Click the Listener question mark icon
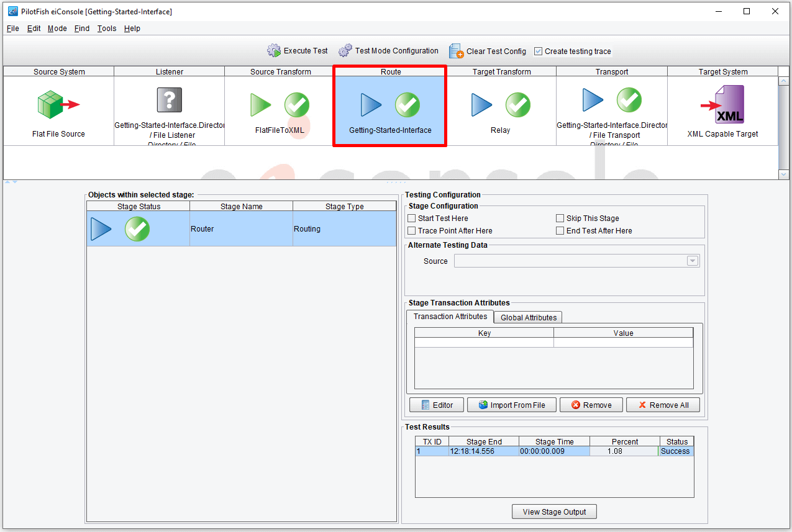The width and height of the screenshot is (792, 532). pyautogui.click(x=169, y=100)
